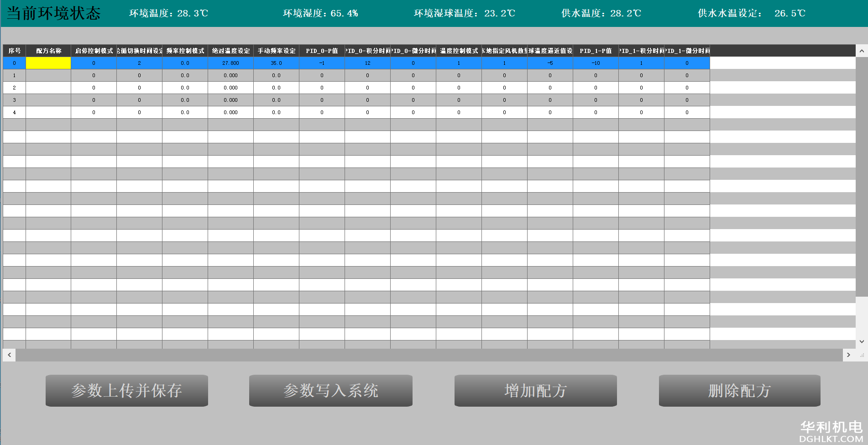Select the 27.800 absolute temperature cell
This screenshot has height=445, width=868.
(x=231, y=63)
